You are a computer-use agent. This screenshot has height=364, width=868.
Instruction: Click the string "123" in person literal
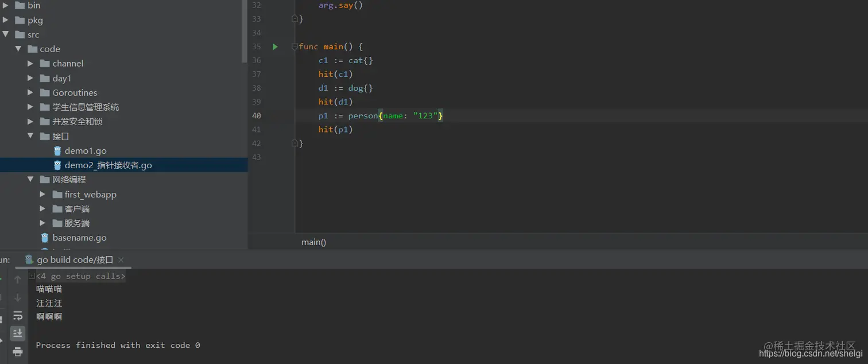[425, 116]
